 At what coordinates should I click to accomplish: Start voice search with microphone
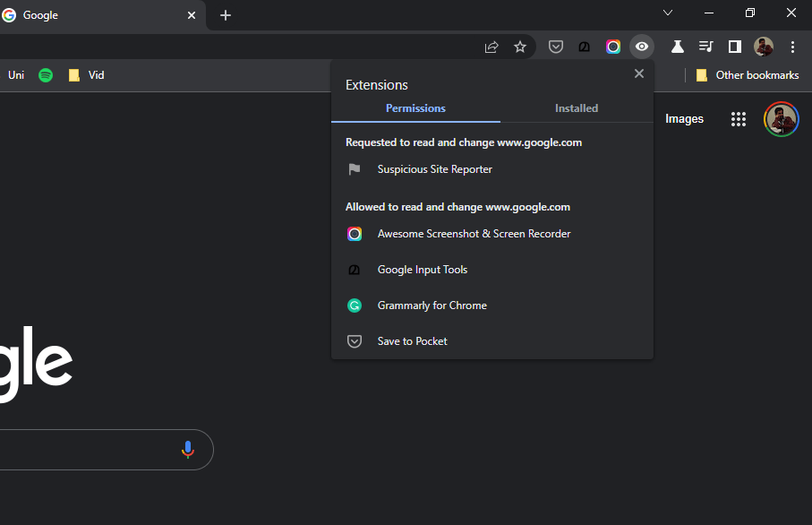pos(187,450)
